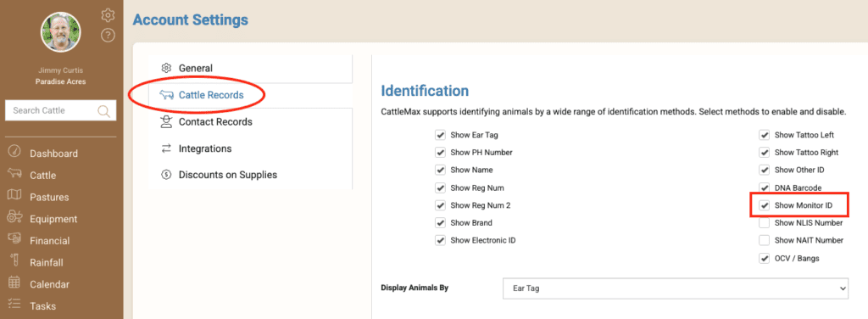Toggle the Show Reg Num checkbox
Image resolution: width=868 pixels, height=319 pixels.
440,187
